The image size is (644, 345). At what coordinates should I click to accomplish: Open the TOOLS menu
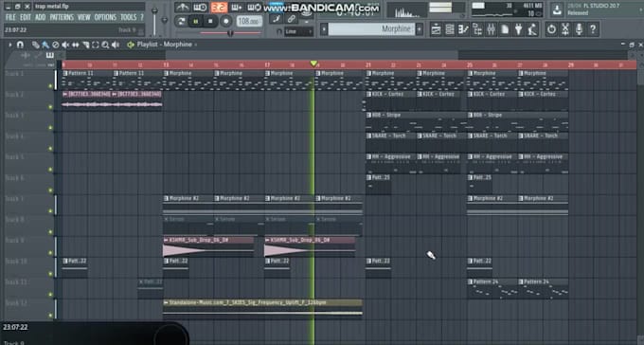click(x=129, y=17)
